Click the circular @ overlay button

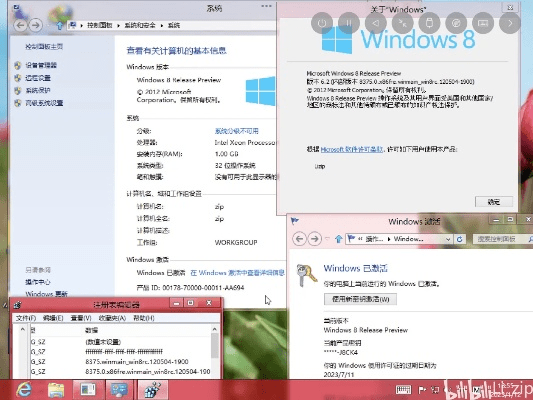tap(456, 23)
